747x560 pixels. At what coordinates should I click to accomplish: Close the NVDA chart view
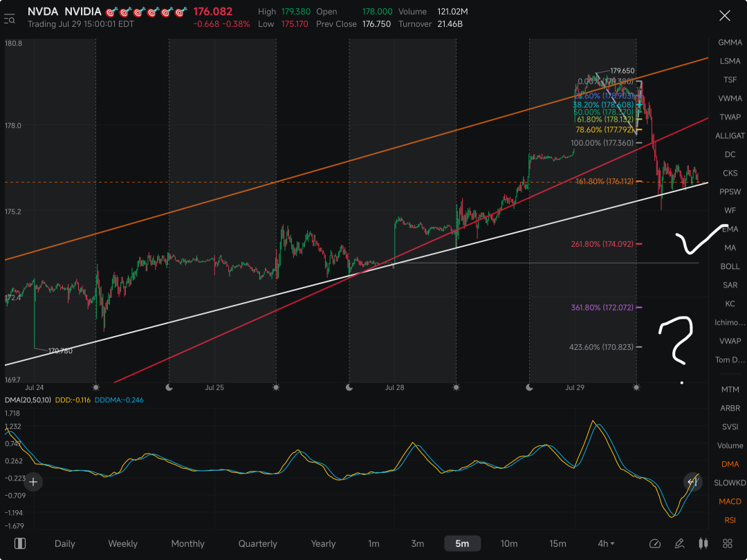(725, 16)
